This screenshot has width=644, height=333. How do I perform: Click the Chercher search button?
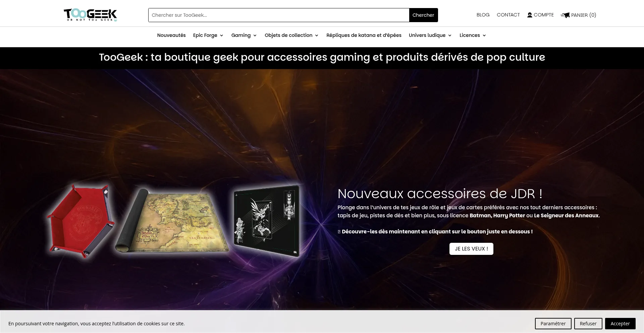[x=423, y=15]
